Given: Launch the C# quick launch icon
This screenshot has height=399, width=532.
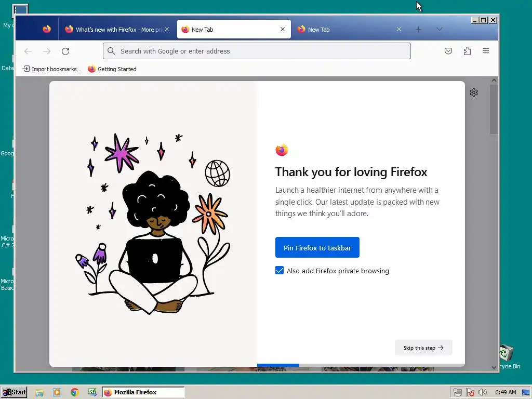Looking at the screenshot, I should coord(92,392).
